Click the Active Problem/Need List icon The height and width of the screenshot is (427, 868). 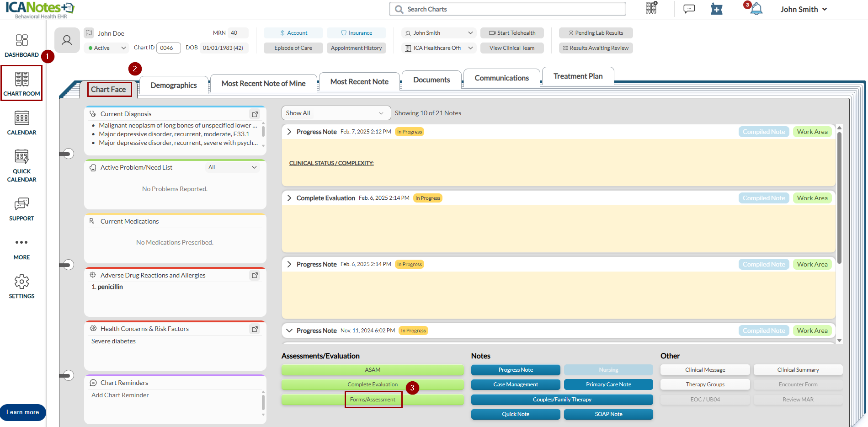[x=93, y=168]
